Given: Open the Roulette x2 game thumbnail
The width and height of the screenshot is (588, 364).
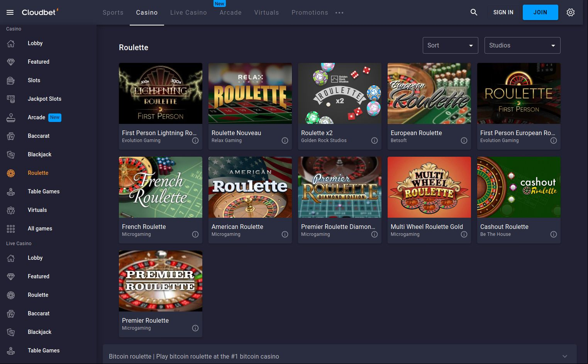Looking at the screenshot, I should [340, 93].
